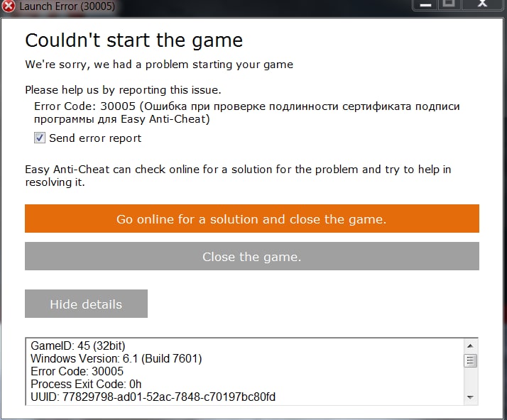Minimize the Launch Error window

pyautogui.click(x=425, y=4)
